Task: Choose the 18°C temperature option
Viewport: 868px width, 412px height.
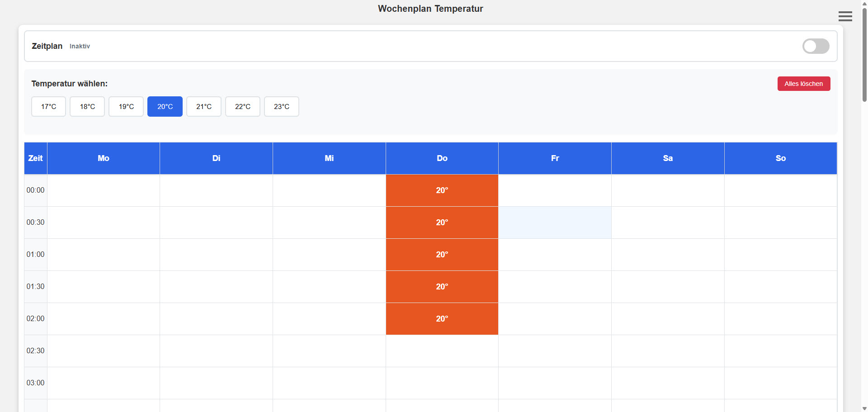Action: click(87, 107)
